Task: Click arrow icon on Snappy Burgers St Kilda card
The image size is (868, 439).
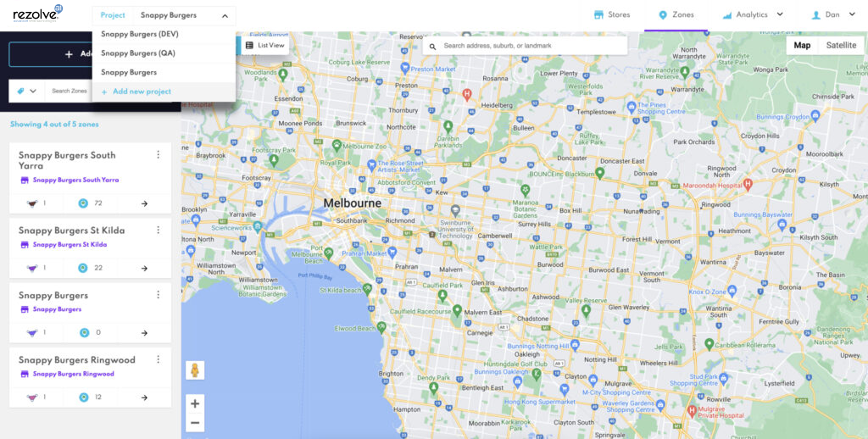Action: click(x=144, y=268)
